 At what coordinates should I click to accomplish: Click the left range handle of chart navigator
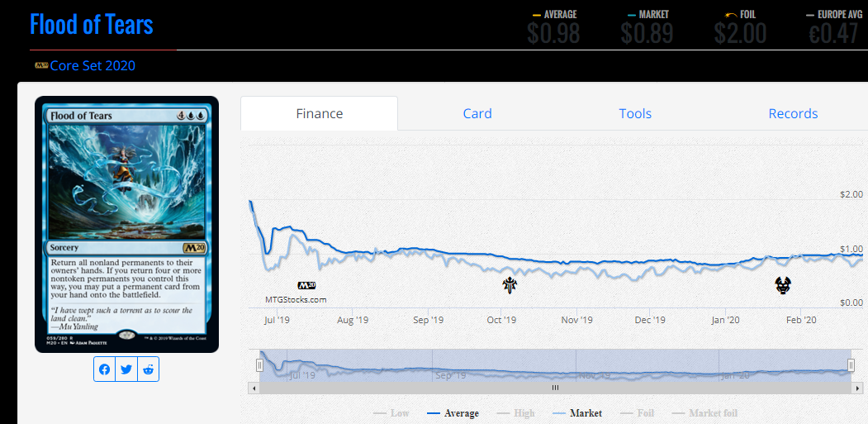pyautogui.click(x=259, y=364)
